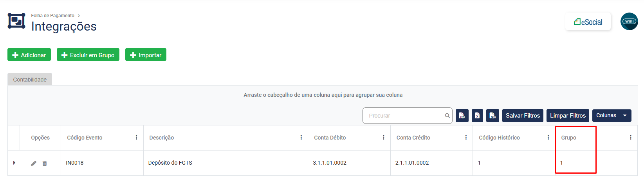Viewport: 644px width, 176px height.
Task: Switch to the Contabilidade tab
Action: coord(30,80)
